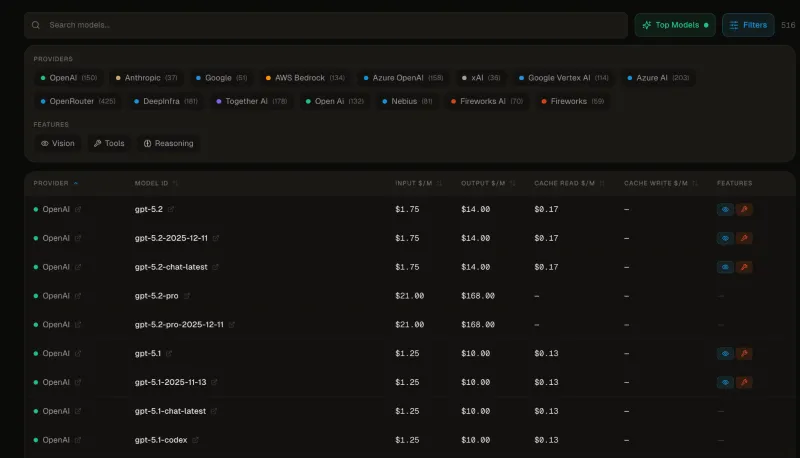
Task: Click the Search models input field
Action: tap(326, 25)
